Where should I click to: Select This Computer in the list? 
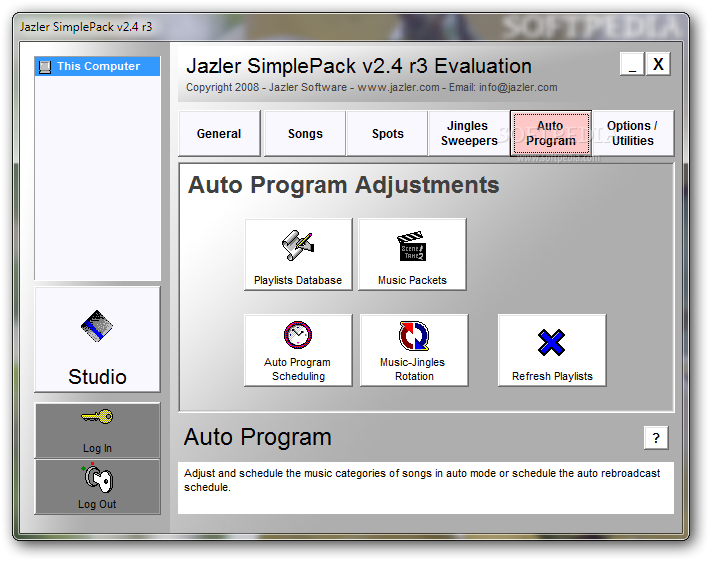97,66
